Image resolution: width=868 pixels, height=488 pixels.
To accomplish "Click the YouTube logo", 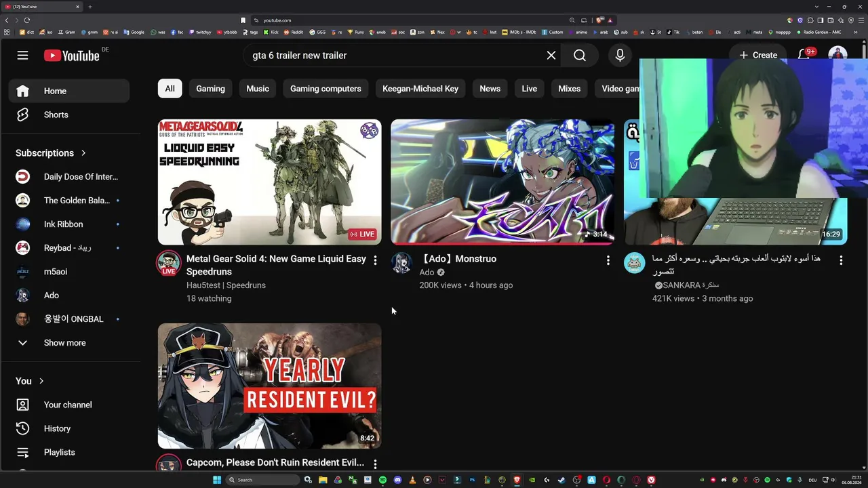I will 72,56.
